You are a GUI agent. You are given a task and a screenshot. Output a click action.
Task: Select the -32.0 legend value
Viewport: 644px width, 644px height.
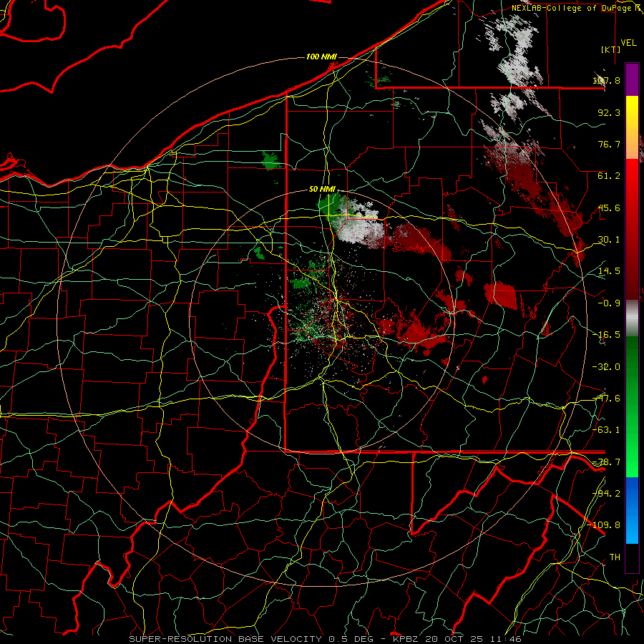coord(607,367)
